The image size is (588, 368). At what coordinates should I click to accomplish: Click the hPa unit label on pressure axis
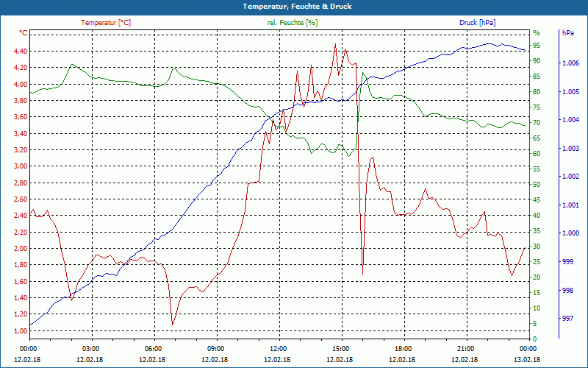click(568, 33)
